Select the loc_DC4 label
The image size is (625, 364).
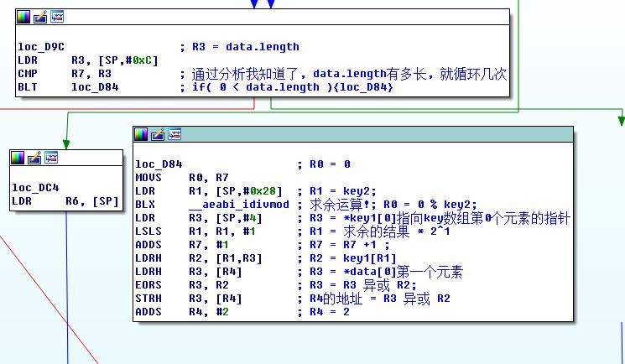click(x=35, y=187)
